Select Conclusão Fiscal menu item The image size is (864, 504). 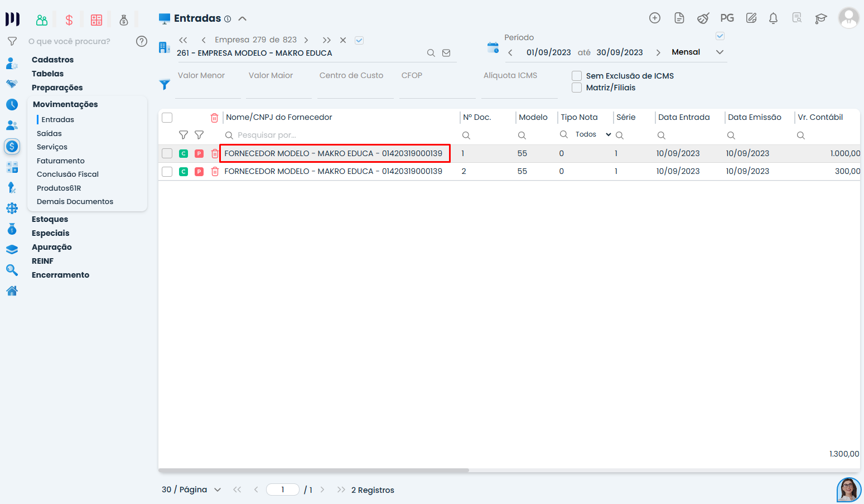[x=67, y=174]
